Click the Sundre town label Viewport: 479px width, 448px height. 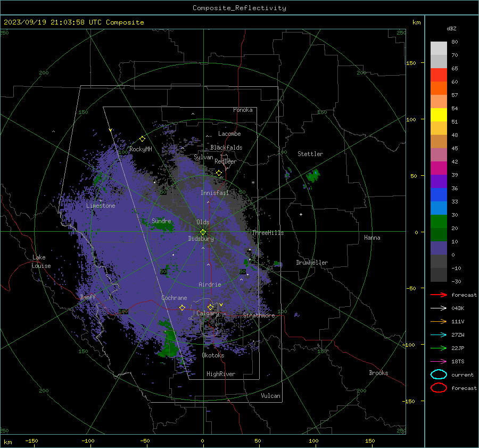(161, 221)
